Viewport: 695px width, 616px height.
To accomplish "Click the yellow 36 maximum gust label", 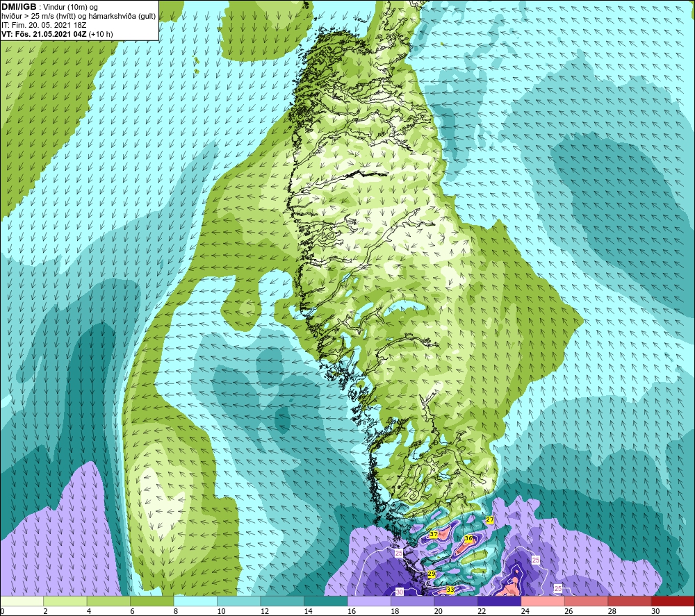I will tap(468, 538).
